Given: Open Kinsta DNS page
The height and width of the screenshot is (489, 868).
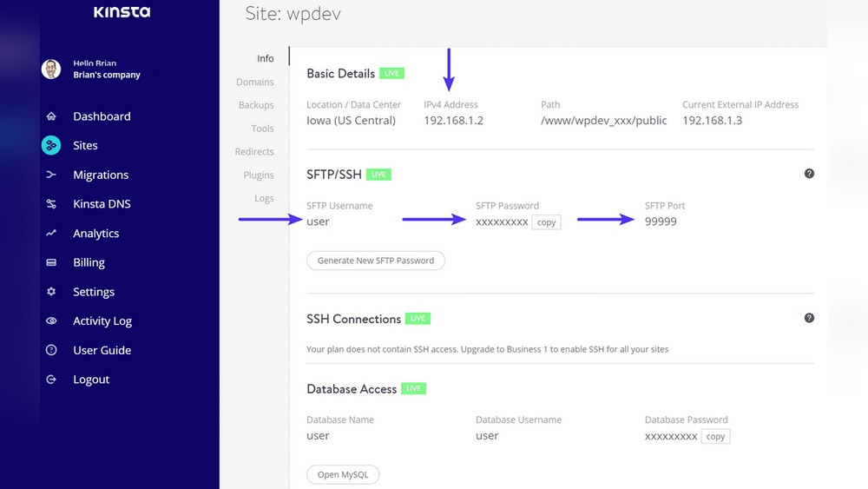Looking at the screenshot, I should pos(102,204).
